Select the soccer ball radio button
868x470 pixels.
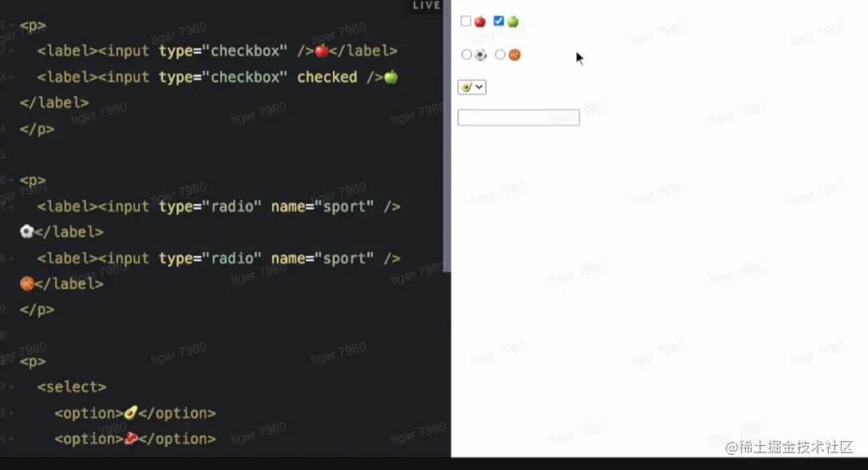click(x=466, y=55)
